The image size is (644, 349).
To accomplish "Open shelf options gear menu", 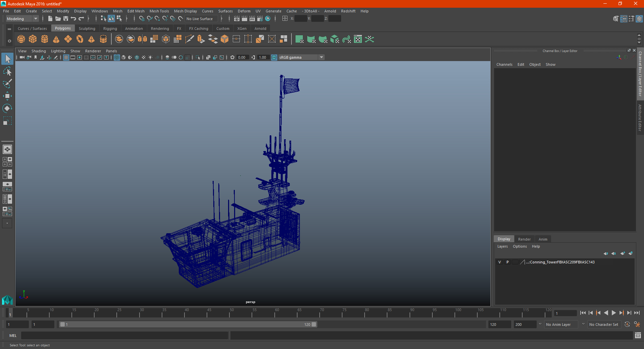I will pos(9,41).
